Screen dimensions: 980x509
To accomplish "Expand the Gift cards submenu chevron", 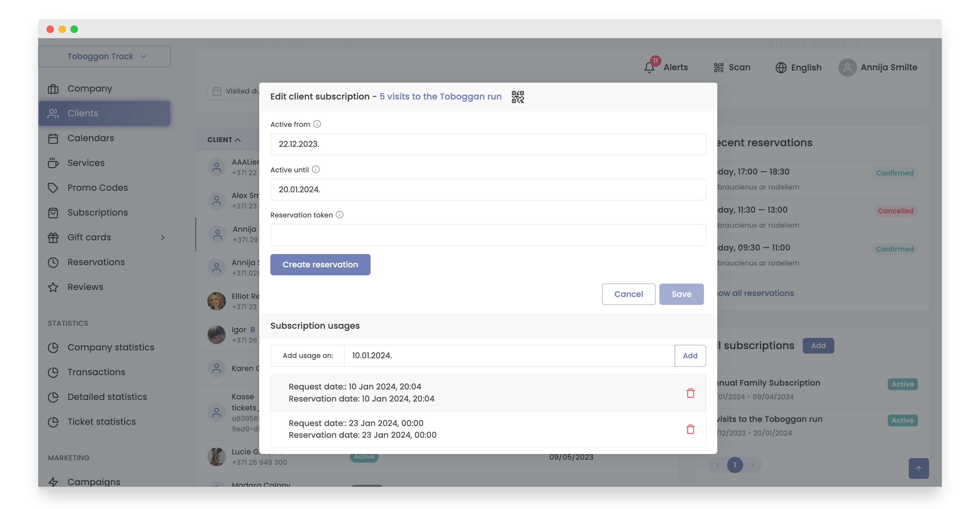I will click(163, 237).
